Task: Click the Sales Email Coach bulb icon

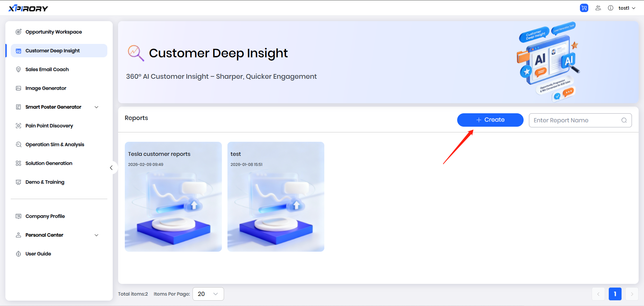Action: point(18,69)
